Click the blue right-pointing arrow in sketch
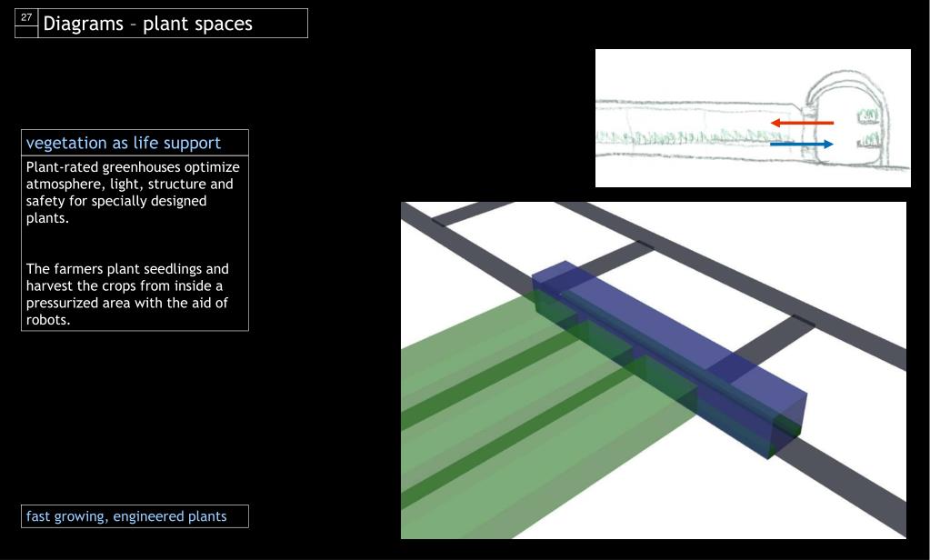This screenshot has width=930, height=560. [x=801, y=144]
